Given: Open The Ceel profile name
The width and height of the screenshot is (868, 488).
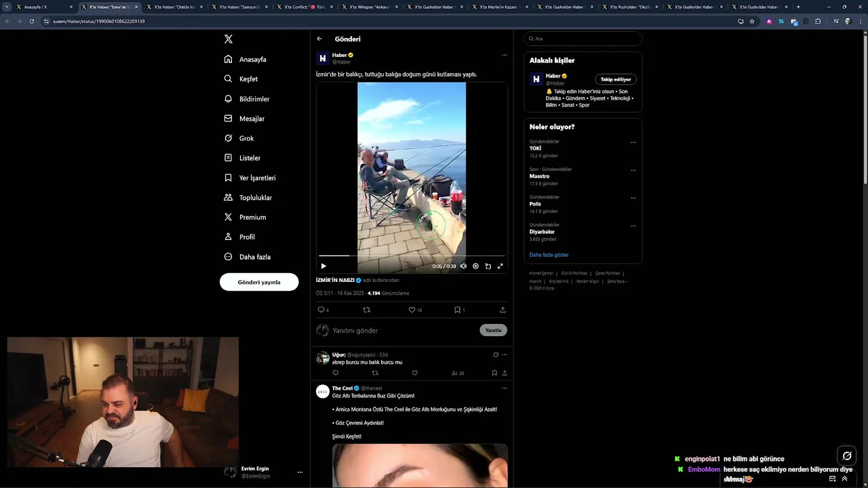Looking at the screenshot, I should (x=342, y=388).
